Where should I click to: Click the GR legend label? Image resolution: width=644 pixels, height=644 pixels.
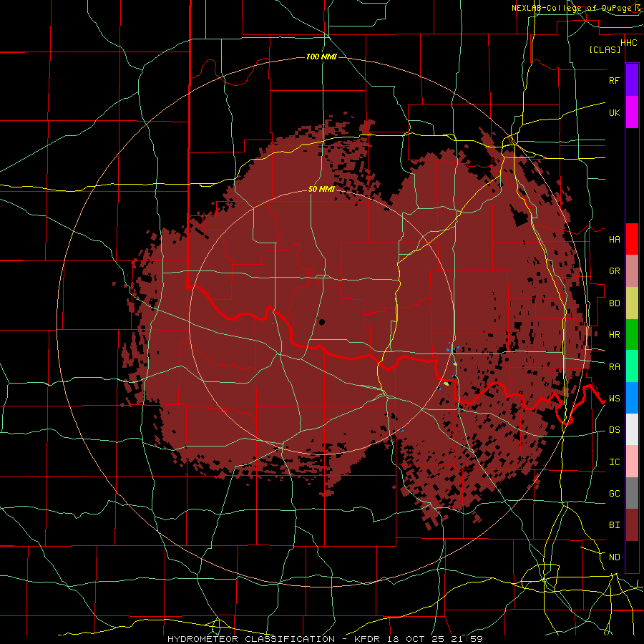tap(614, 271)
